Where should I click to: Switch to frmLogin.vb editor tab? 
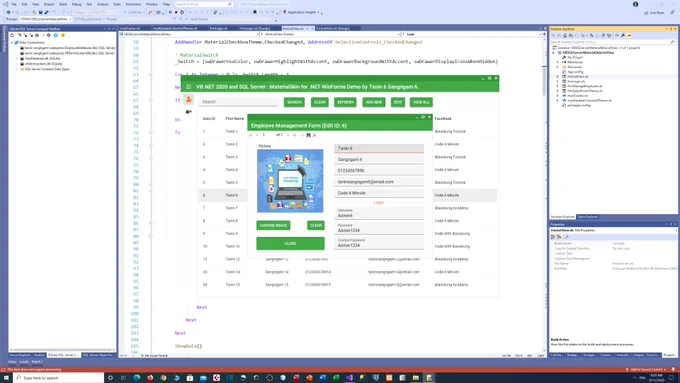coord(218,28)
